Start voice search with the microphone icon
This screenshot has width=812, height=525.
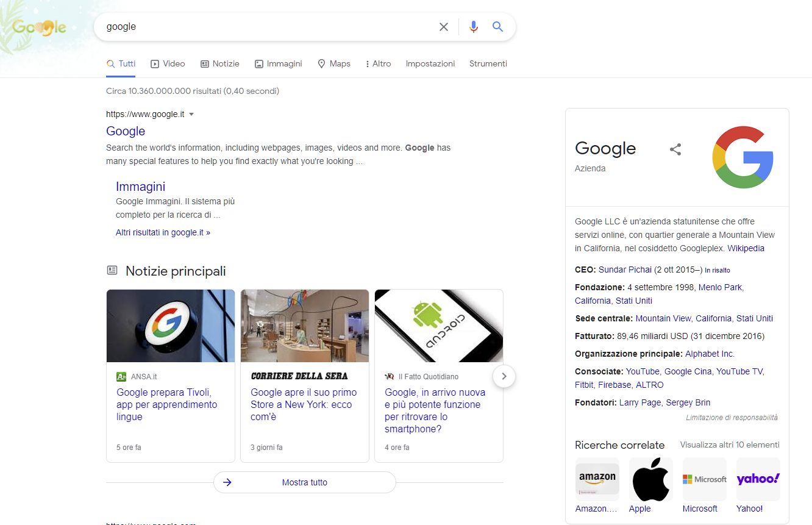pos(474,27)
